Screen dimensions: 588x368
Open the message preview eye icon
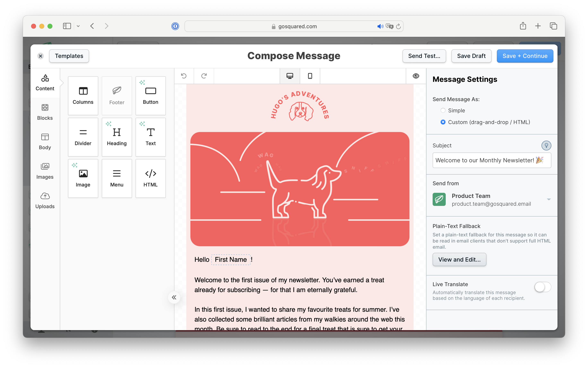click(416, 76)
